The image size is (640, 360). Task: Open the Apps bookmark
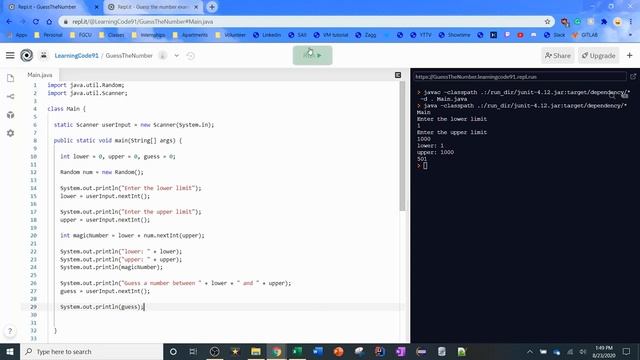[x=17, y=35]
